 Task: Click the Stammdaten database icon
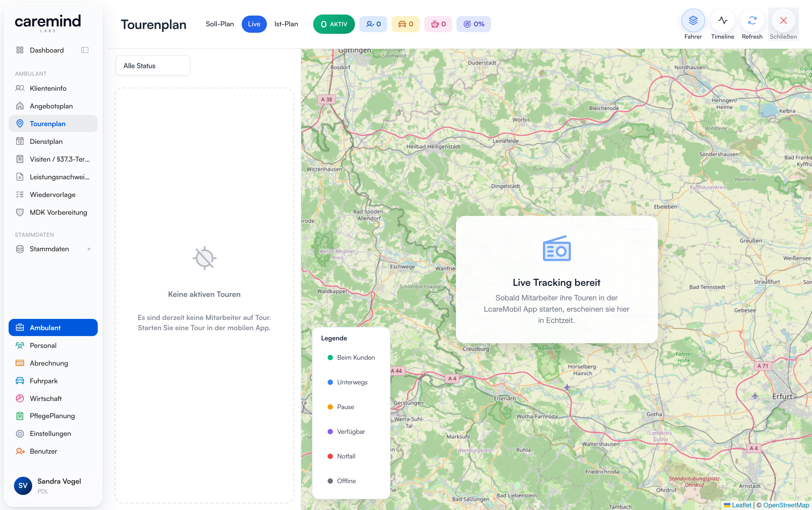point(20,249)
